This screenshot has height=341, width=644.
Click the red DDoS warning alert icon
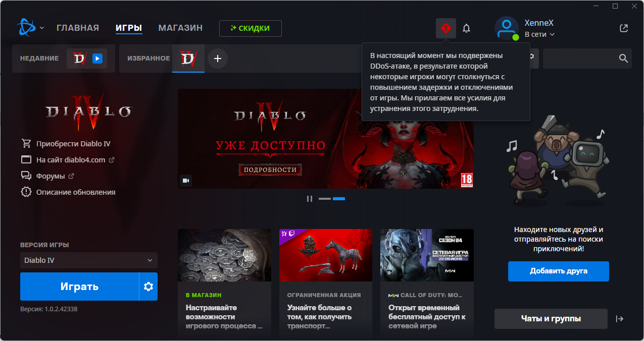tap(446, 28)
